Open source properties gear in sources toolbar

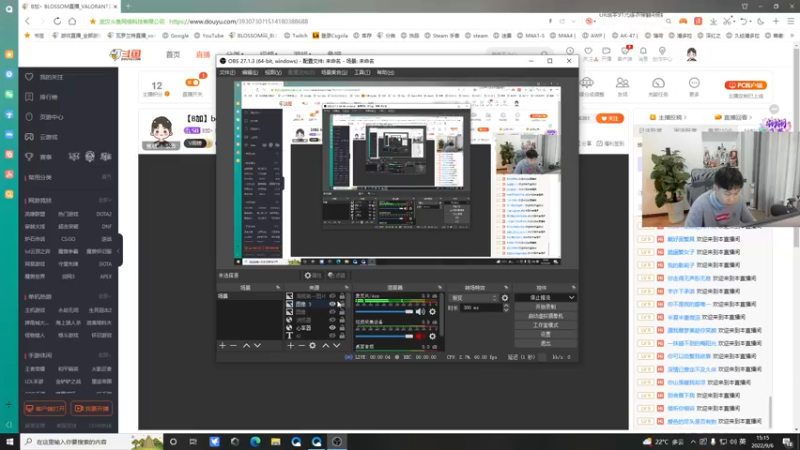(x=313, y=345)
